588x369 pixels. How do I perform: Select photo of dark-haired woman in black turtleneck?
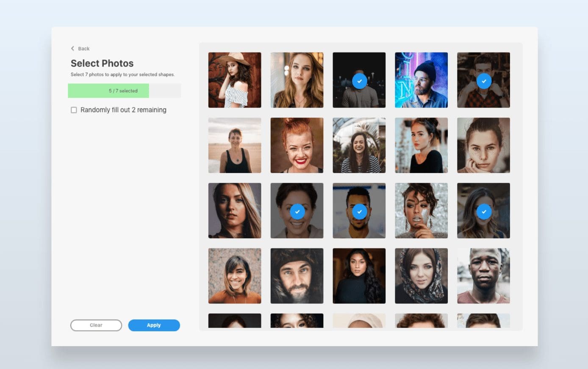click(x=359, y=276)
